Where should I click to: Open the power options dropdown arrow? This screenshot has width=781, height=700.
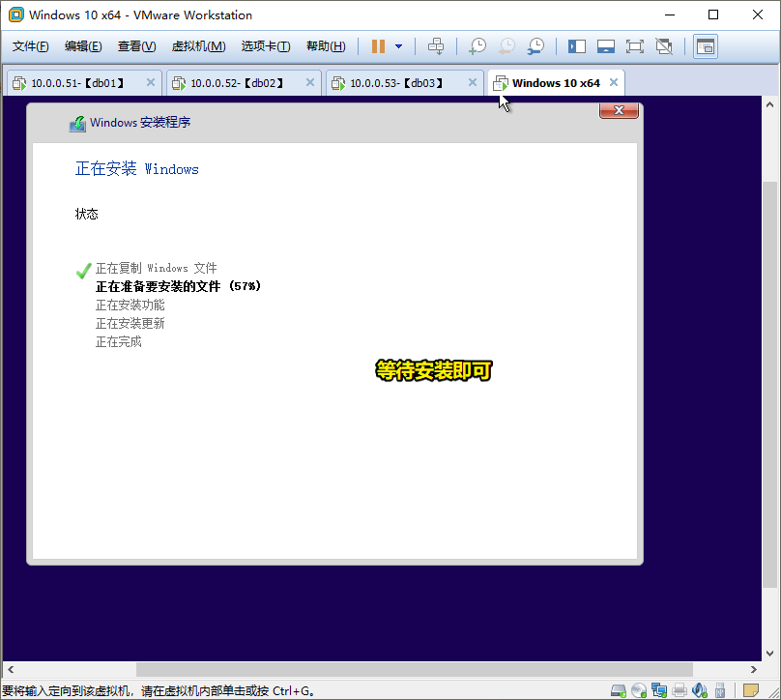click(398, 46)
